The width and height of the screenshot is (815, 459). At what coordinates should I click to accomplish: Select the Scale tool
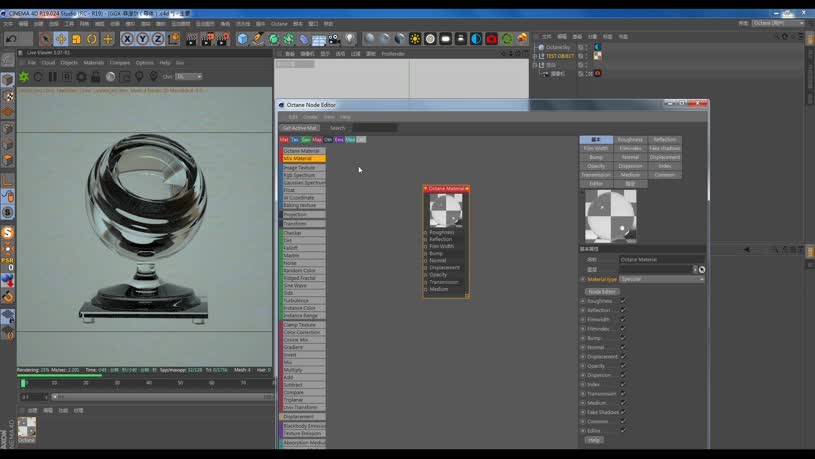76,39
